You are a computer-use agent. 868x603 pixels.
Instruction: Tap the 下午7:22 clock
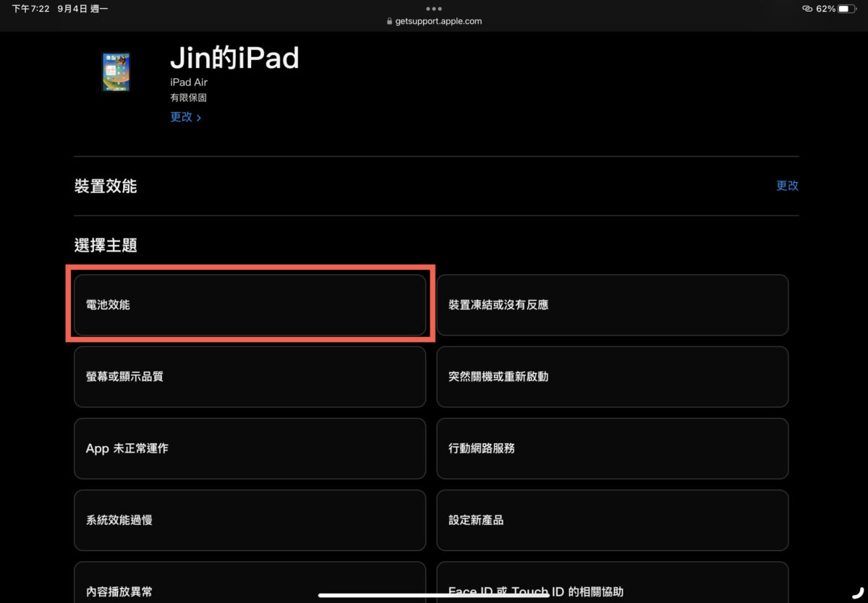31,9
